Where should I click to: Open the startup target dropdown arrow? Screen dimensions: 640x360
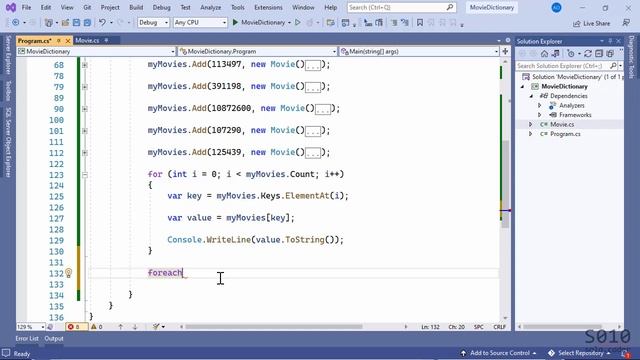coord(289,23)
